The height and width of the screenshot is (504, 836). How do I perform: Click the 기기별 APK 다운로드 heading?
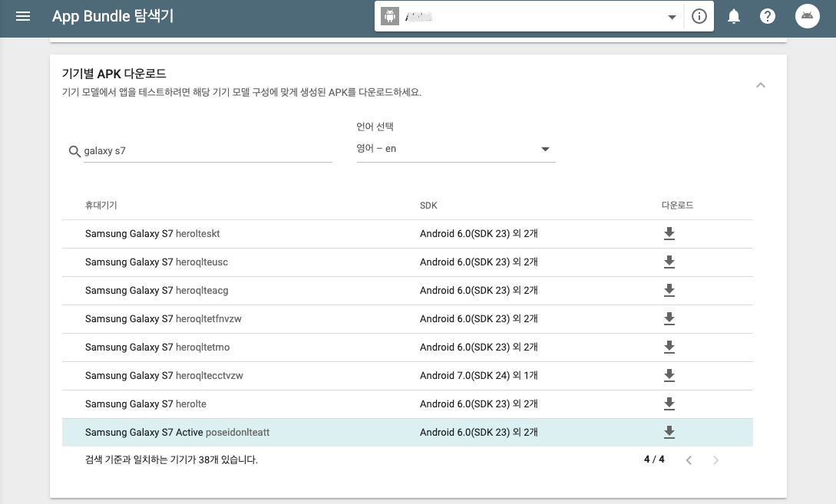click(x=114, y=74)
